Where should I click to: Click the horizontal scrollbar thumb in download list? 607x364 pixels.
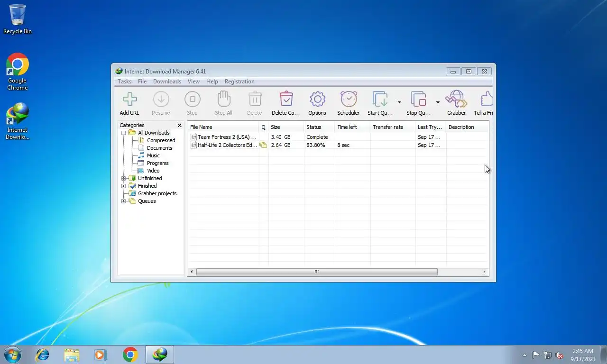point(317,272)
